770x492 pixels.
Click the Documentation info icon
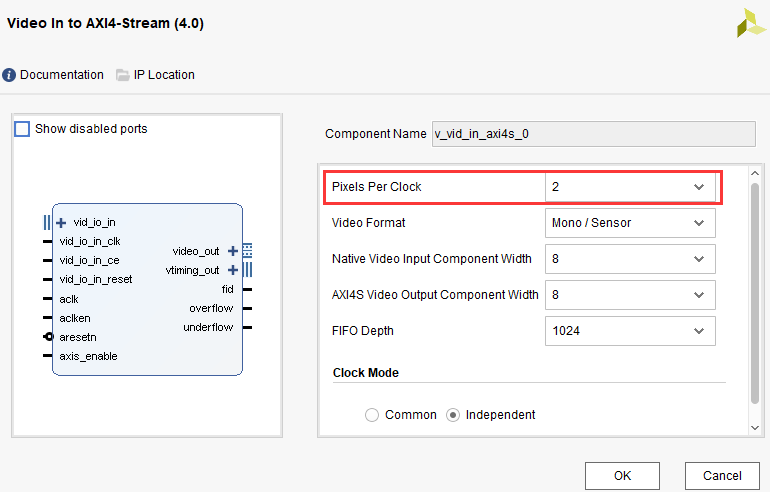pos(10,75)
